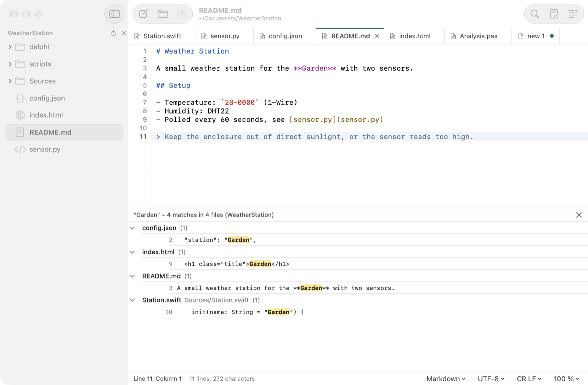Image resolution: width=588 pixels, height=385 pixels.
Task: Switch to the Station.swift tab
Action: [162, 36]
